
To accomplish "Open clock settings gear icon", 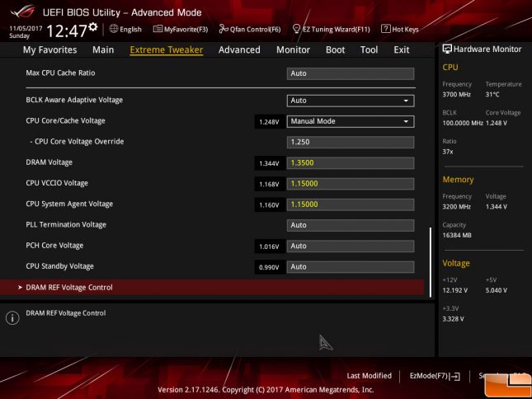I will [x=93, y=26].
